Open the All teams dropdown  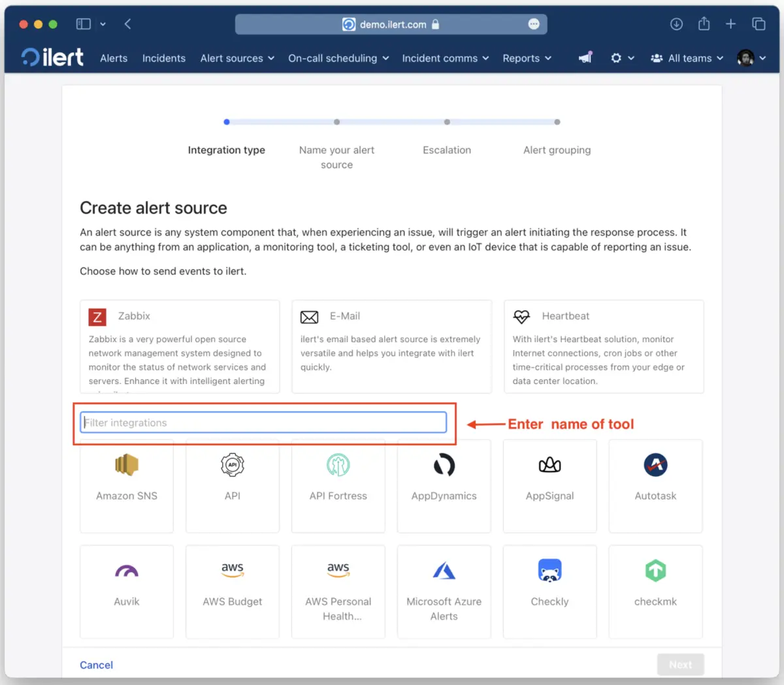(687, 58)
